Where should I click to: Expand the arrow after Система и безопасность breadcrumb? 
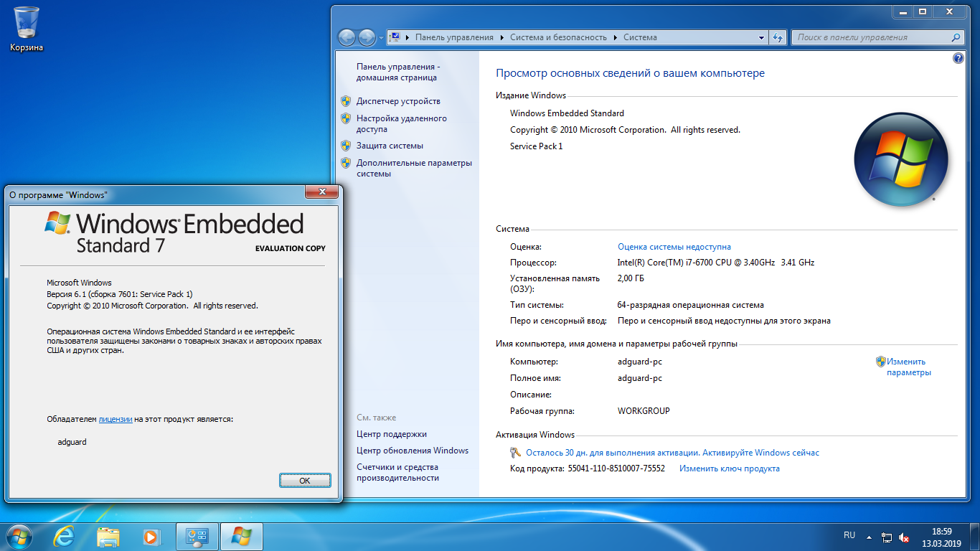pyautogui.click(x=616, y=37)
